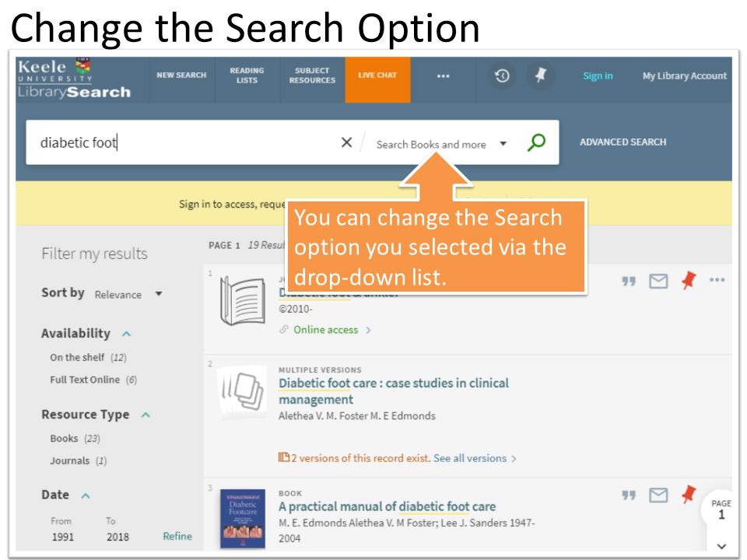
Task: Filter results to Books only
Action: pos(65,438)
